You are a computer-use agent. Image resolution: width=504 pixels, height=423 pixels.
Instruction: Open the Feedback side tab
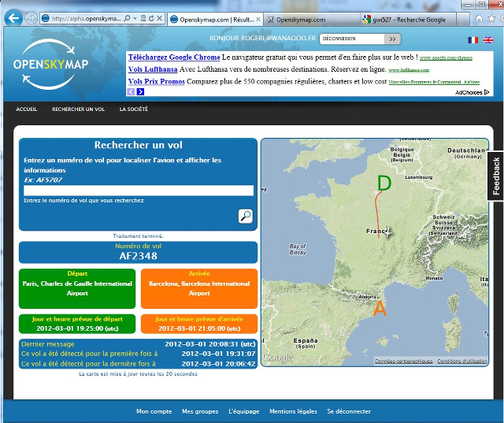[496, 176]
